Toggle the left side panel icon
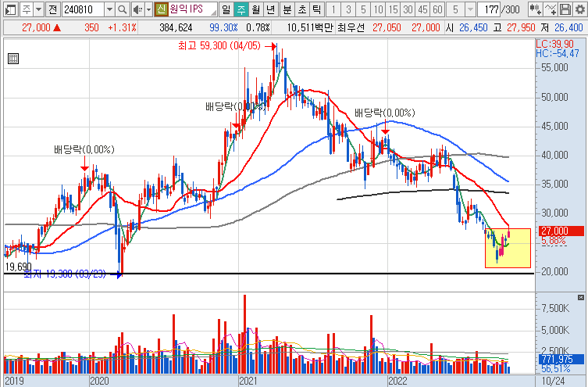Viewport: 588px width, 387px height. pyautogui.click(x=10, y=9)
